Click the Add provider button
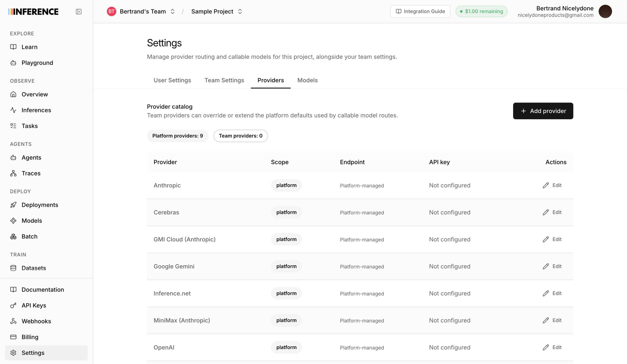 tap(543, 111)
